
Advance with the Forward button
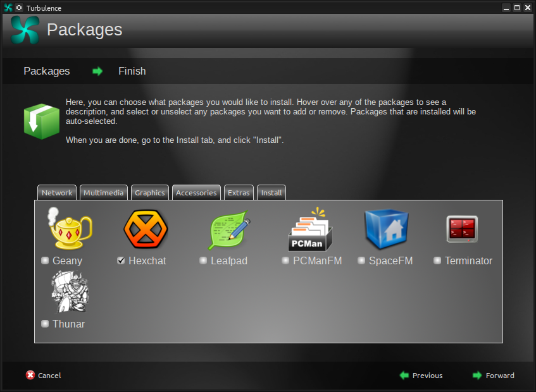click(493, 376)
